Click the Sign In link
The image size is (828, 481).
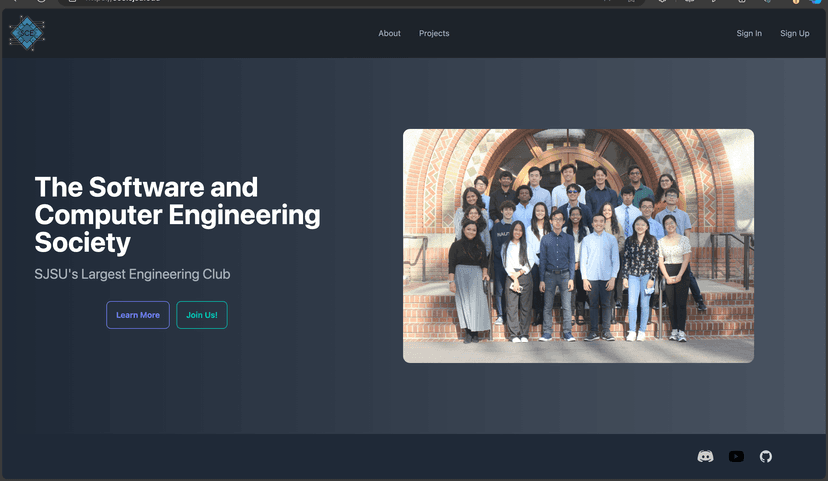tap(749, 33)
